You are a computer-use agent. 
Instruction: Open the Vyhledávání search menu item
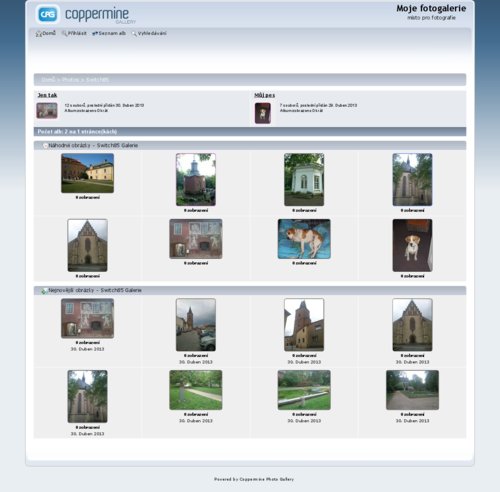(152, 33)
